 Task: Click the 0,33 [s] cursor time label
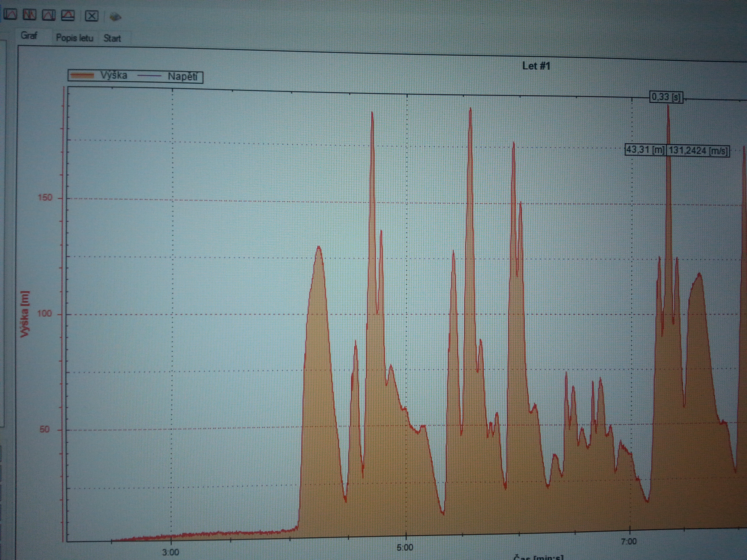[666, 97]
